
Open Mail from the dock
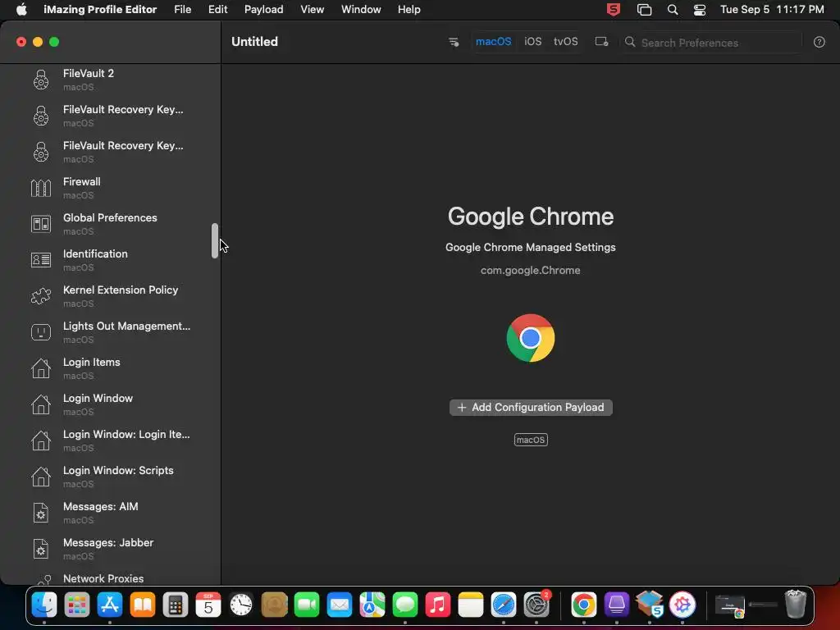tap(340, 605)
